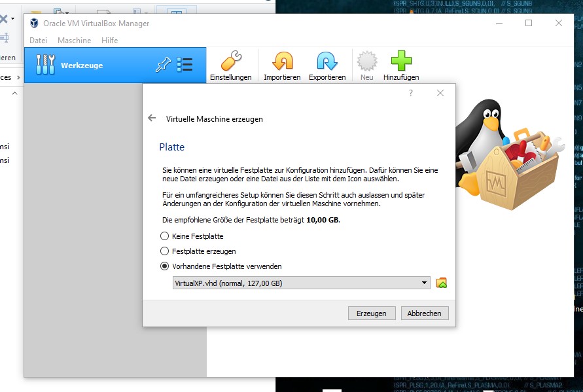The height and width of the screenshot is (392, 583).
Task: Open the list menu icon in Werkzeuge row
Action: tap(185, 65)
